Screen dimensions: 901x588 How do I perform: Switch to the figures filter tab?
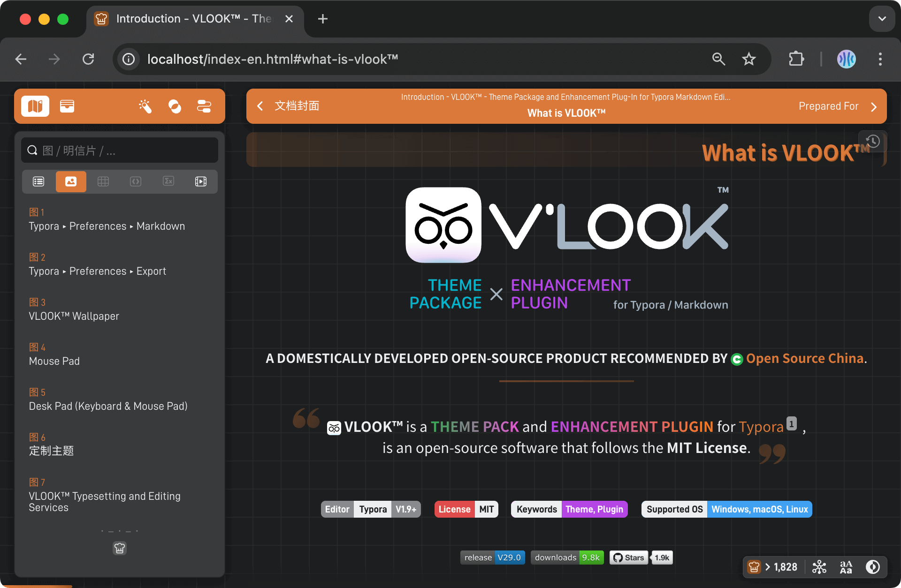tap(71, 181)
